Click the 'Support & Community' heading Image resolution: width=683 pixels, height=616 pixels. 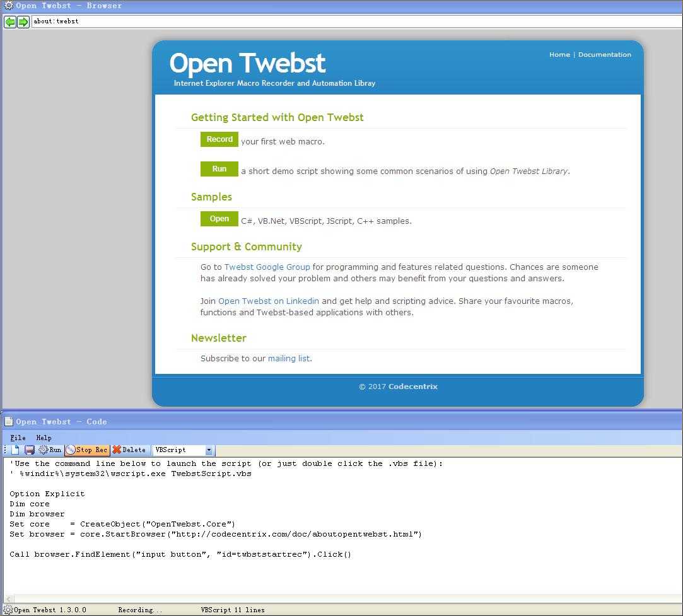[x=246, y=247]
